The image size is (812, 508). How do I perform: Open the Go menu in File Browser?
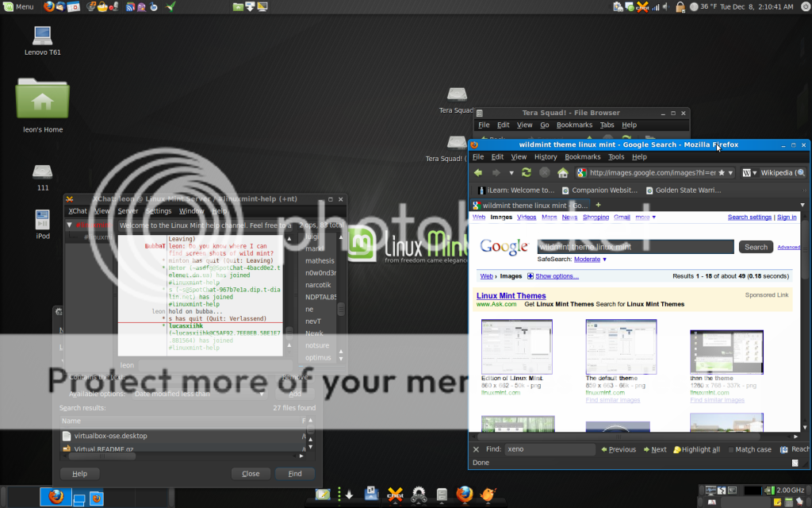coord(544,125)
